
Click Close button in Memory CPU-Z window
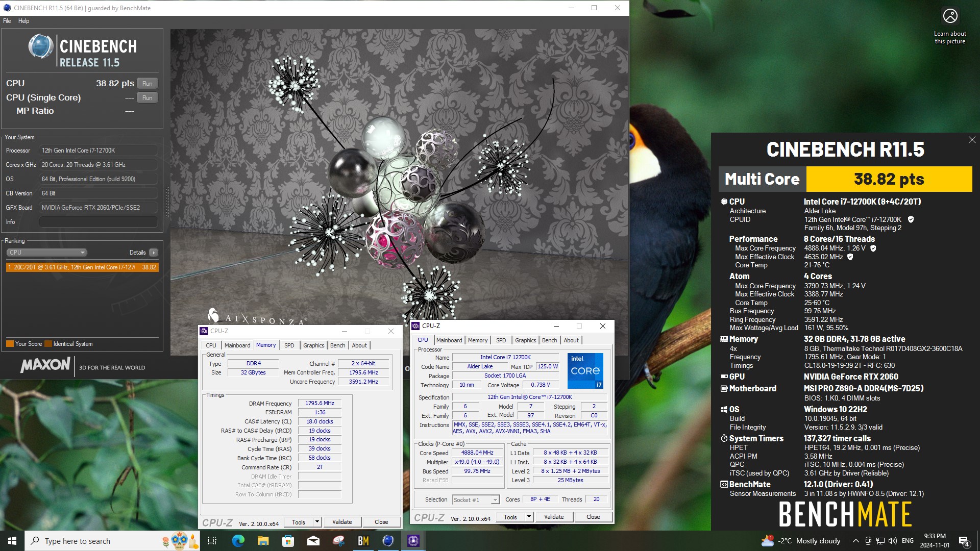pyautogui.click(x=381, y=522)
